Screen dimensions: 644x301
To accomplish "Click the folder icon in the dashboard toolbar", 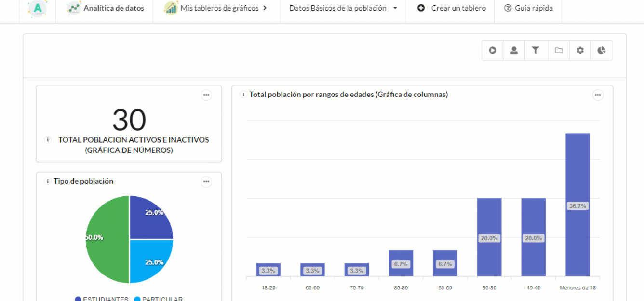I will [559, 50].
